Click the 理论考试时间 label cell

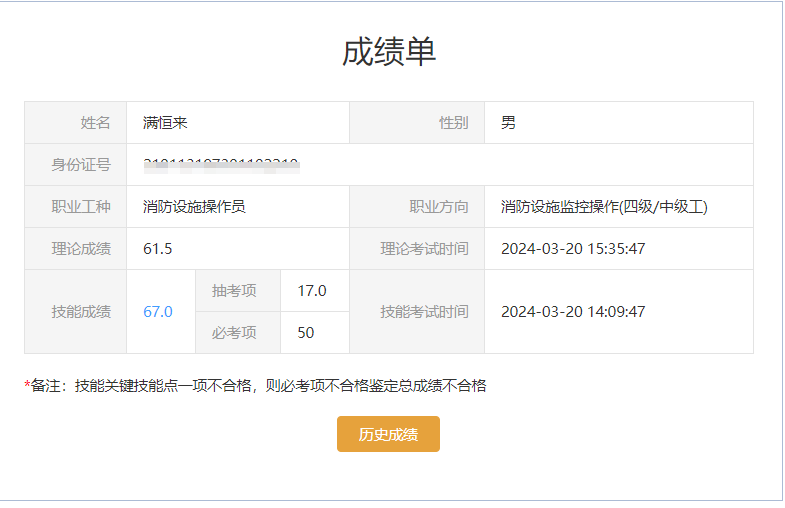pos(424,249)
